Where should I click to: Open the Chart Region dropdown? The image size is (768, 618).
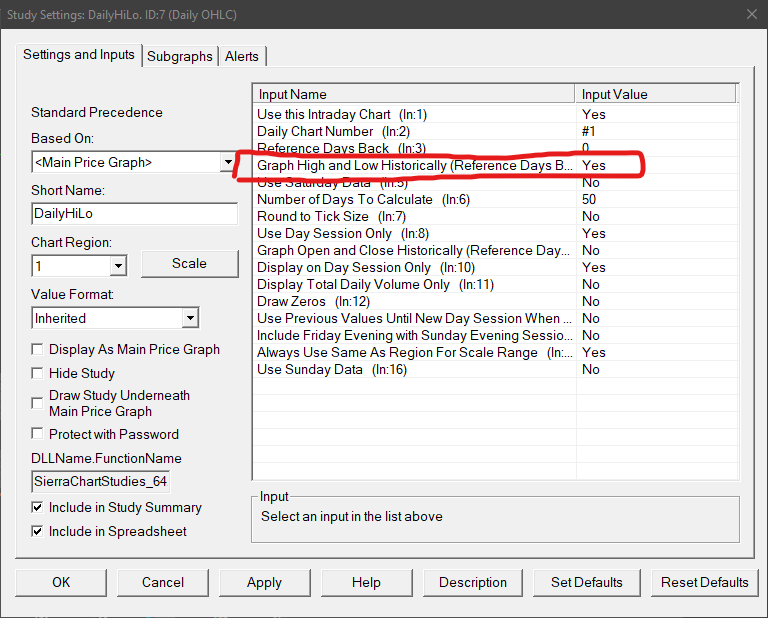[118, 266]
